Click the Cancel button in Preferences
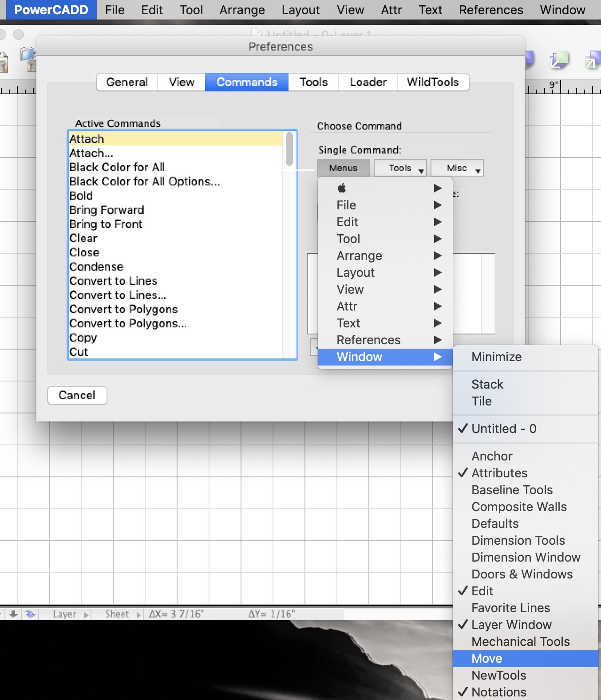 pyautogui.click(x=77, y=395)
